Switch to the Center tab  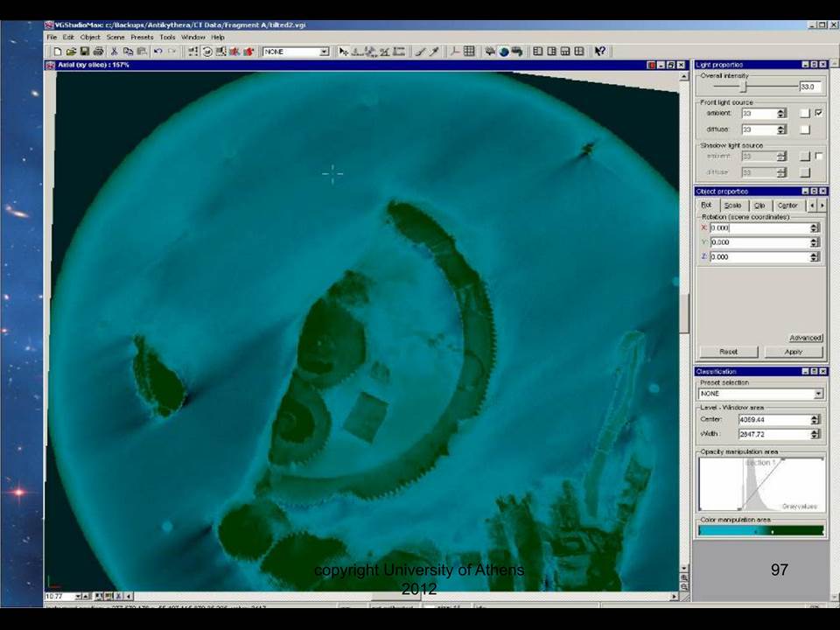pos(787,206)
